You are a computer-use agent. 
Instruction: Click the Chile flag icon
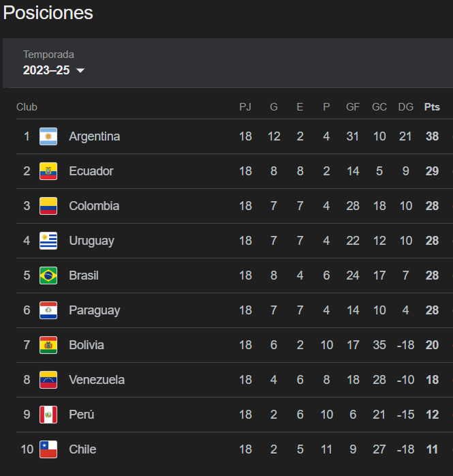pyautogui.click(x=48, y=449)
